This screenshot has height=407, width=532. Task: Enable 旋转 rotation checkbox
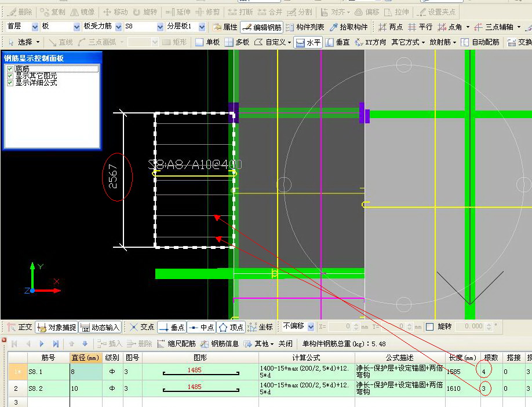[x=429, y=327]
